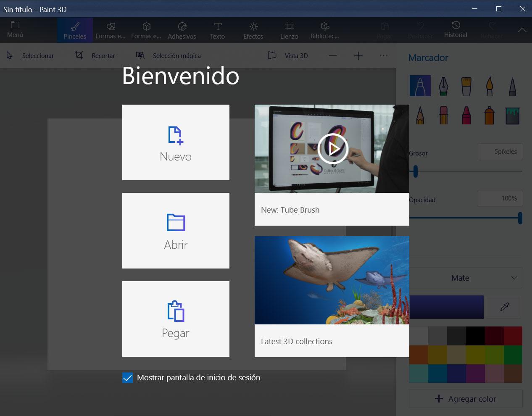
Task: Zoom out with the minus icon
Action: (x=333, y=55)
